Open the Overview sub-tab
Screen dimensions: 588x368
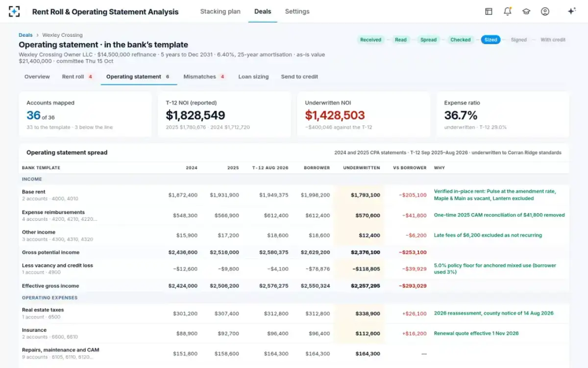coord(37,77)
